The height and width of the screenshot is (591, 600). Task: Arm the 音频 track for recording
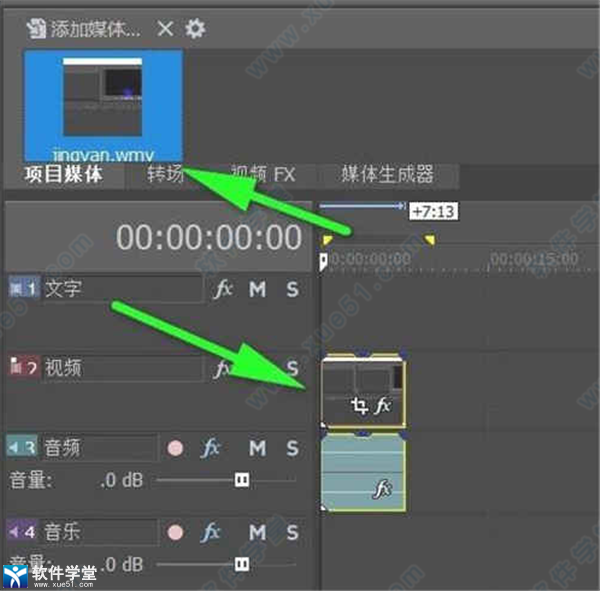(176, 448)
